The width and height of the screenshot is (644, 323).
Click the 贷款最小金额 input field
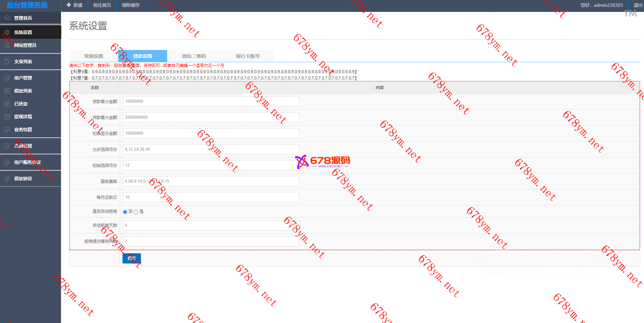(211, 101)
